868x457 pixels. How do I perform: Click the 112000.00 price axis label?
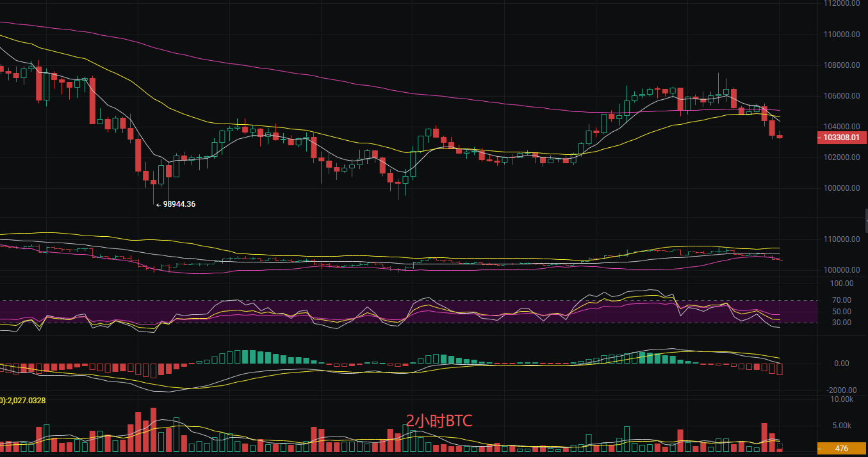click(840, 3)
